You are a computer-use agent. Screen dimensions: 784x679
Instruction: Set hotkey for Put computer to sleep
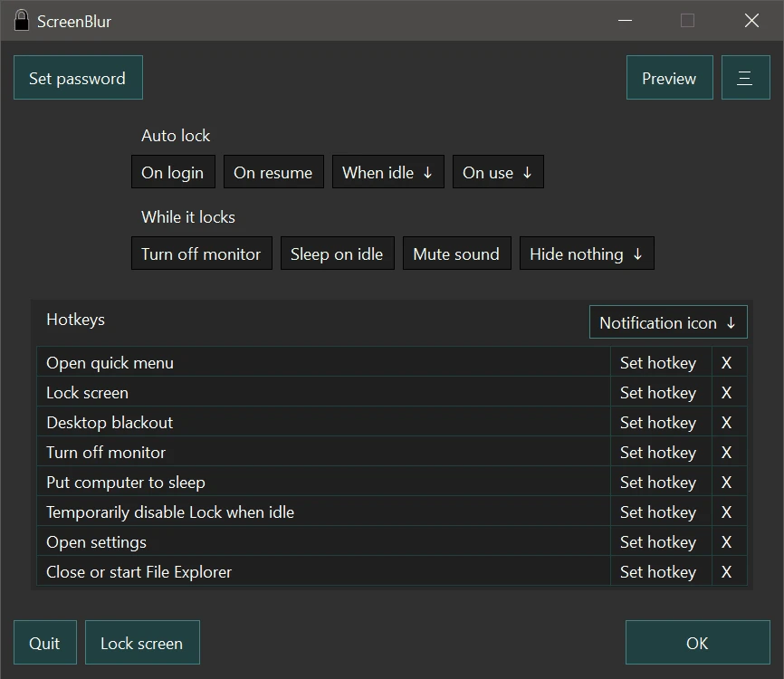tap(661, 483)
